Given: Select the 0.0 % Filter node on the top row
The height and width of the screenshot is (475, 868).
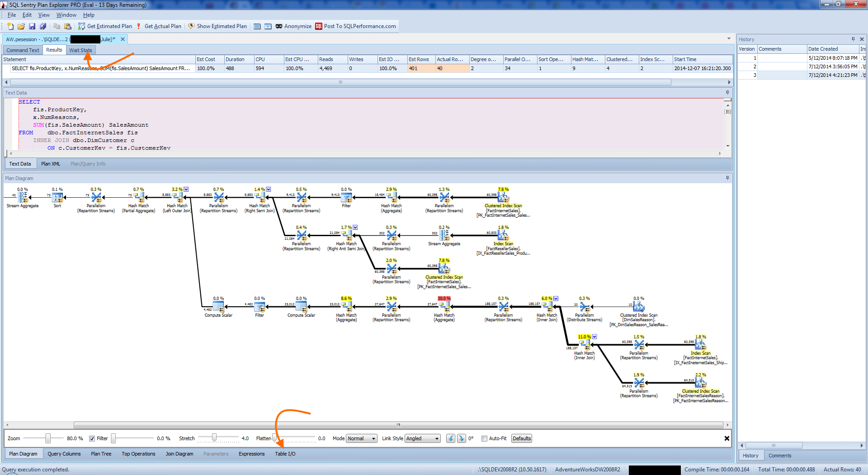Looking at the screenshot, I should pyautogui.click(x=346, y=198).
